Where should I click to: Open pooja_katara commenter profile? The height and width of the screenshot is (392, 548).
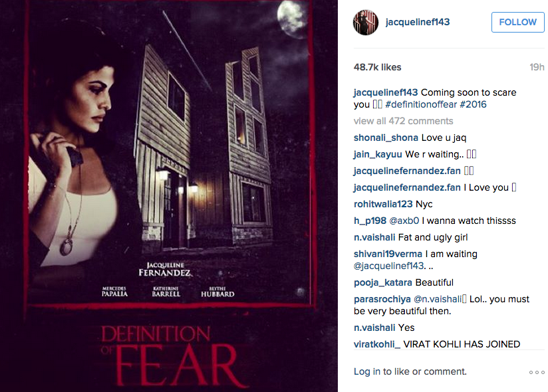382,282
